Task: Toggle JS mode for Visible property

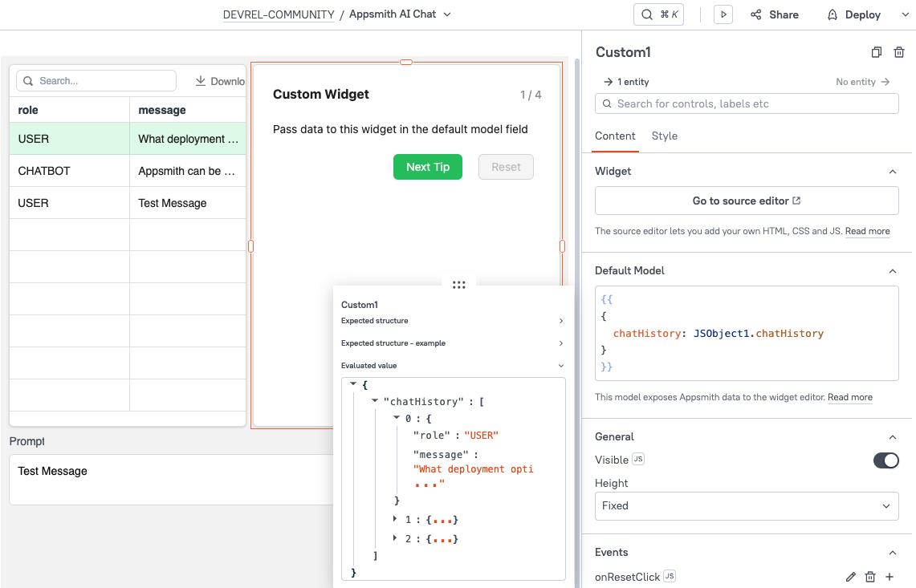Action: pyautogui.click(x=638, y=460)
